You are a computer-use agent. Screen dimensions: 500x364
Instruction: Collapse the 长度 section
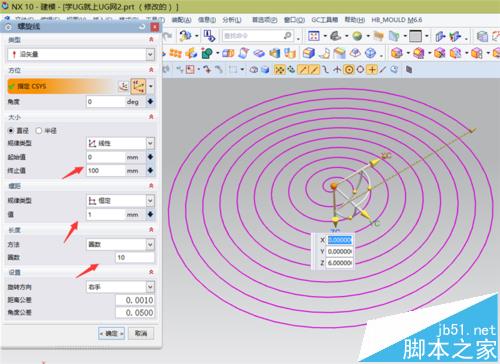tap(151, 230)
